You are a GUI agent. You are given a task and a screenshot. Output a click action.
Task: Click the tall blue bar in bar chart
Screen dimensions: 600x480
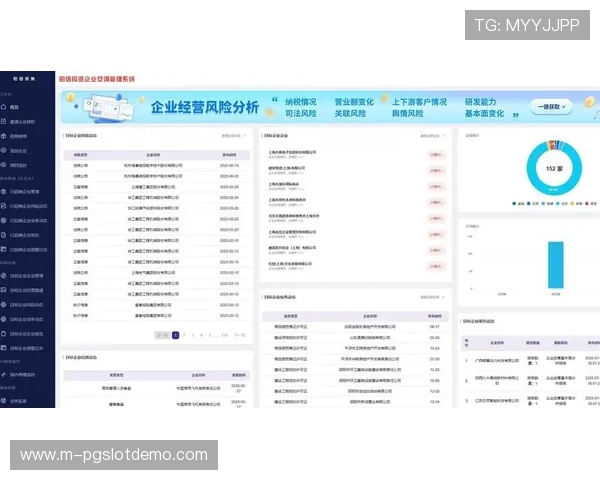556,265
